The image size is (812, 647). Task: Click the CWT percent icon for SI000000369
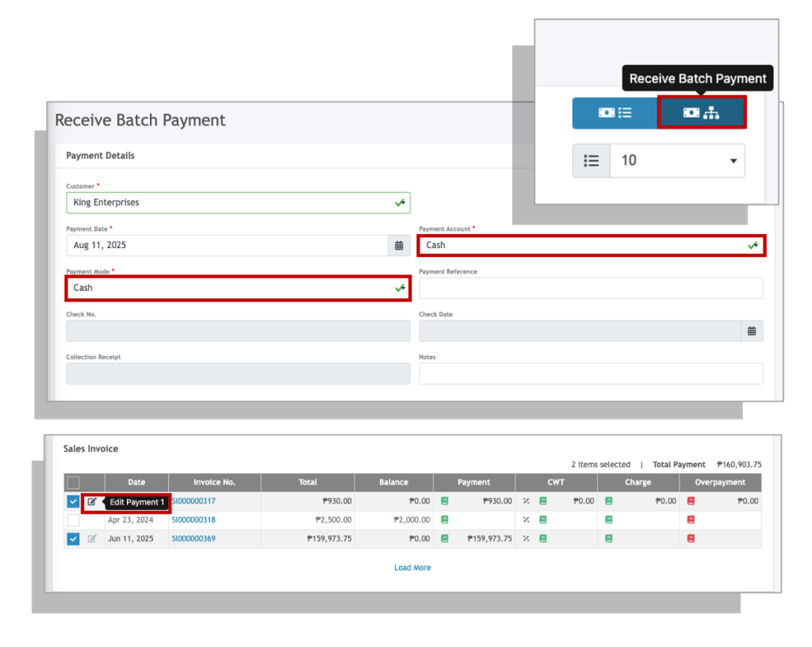pyautogui.click(x=527, y=538)
